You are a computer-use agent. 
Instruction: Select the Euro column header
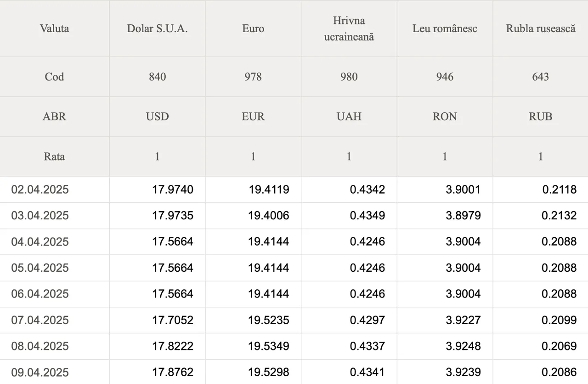point(253,29)
